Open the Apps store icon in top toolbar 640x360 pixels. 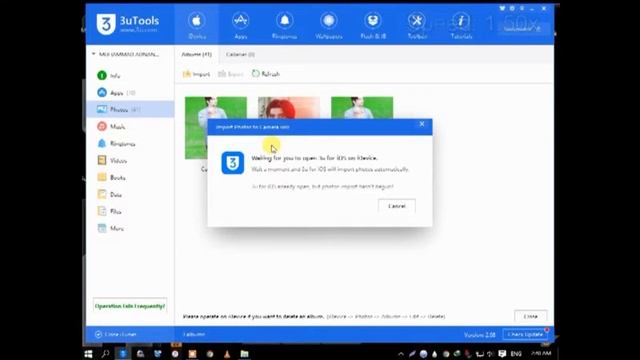click(x=240, y=25)
